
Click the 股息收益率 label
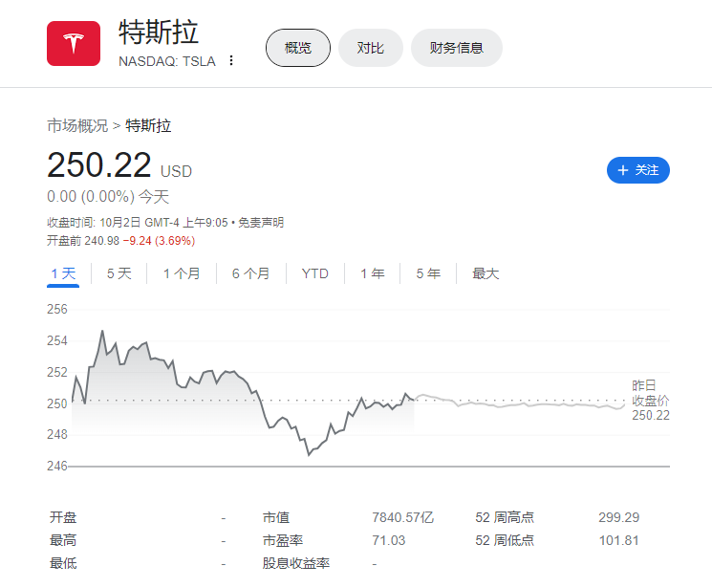296,563
